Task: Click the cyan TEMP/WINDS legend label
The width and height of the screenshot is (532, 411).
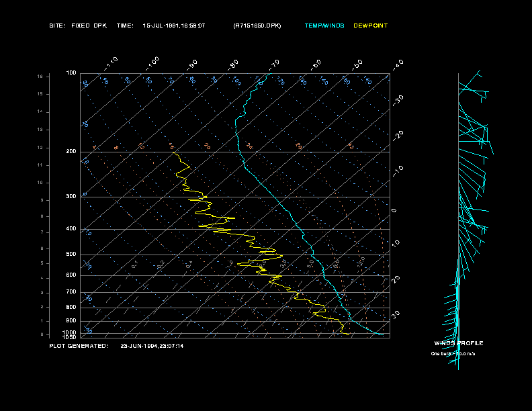Action: coord(324,26)
